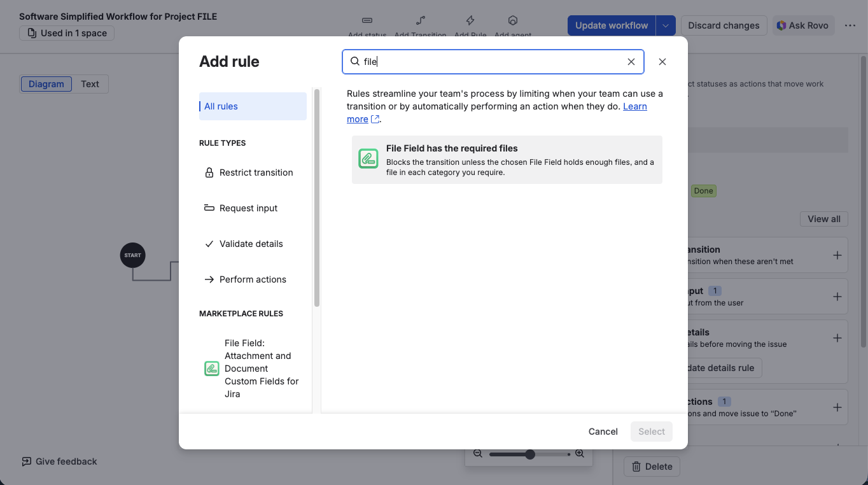Viewport: 868px width, 485px height.
Task: Add a perform actions rule with plus
Action: tap(837, 407)
